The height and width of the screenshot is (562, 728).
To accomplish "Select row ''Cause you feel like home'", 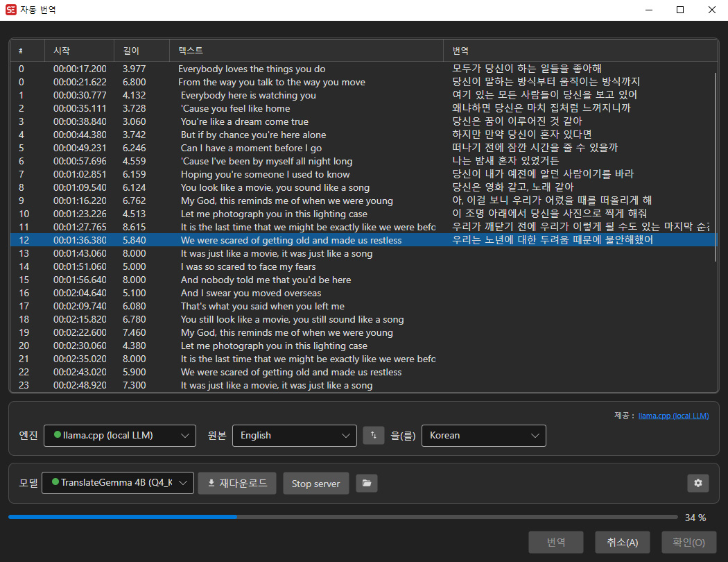I will click(x=362, y=108).
